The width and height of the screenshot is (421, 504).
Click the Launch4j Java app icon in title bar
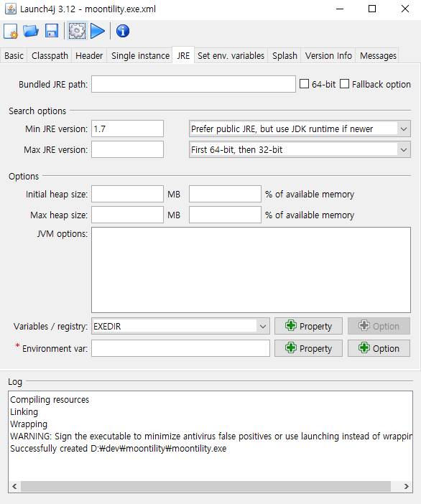pyautogui.click(x=11, y=9)
